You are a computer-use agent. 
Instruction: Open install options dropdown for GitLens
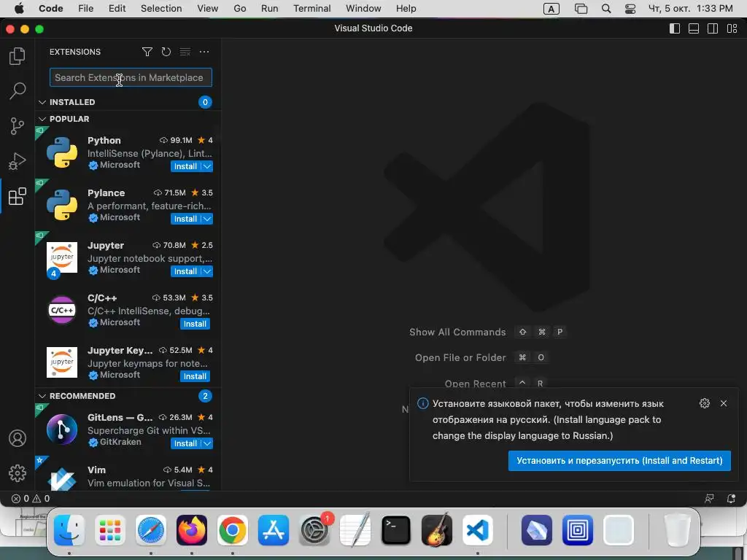[206, 443]
